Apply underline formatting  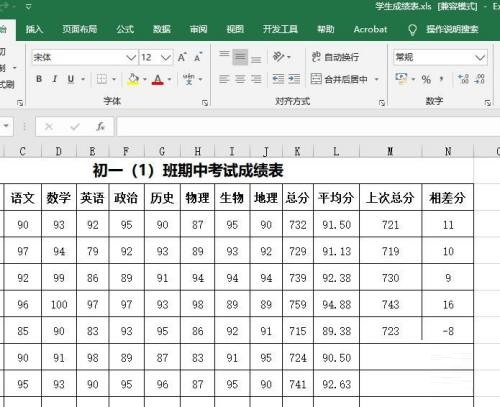click(71, 79)
